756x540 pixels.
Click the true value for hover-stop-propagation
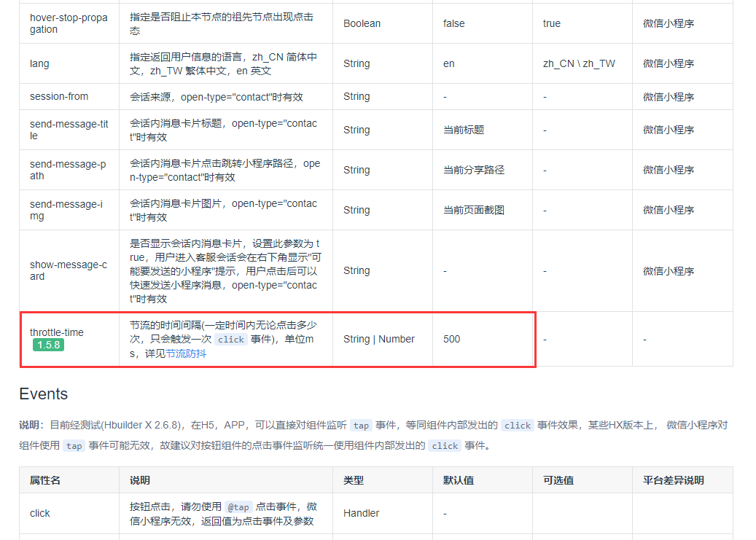(550, 23)
